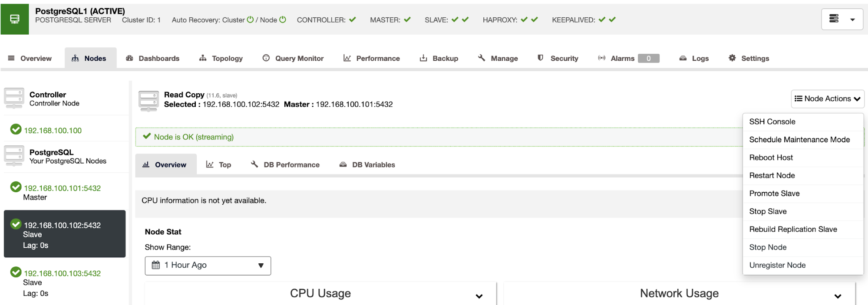The image size is (868, 305).
Task: Open the Overview tab in main navigation
Action: click(30, 58)
